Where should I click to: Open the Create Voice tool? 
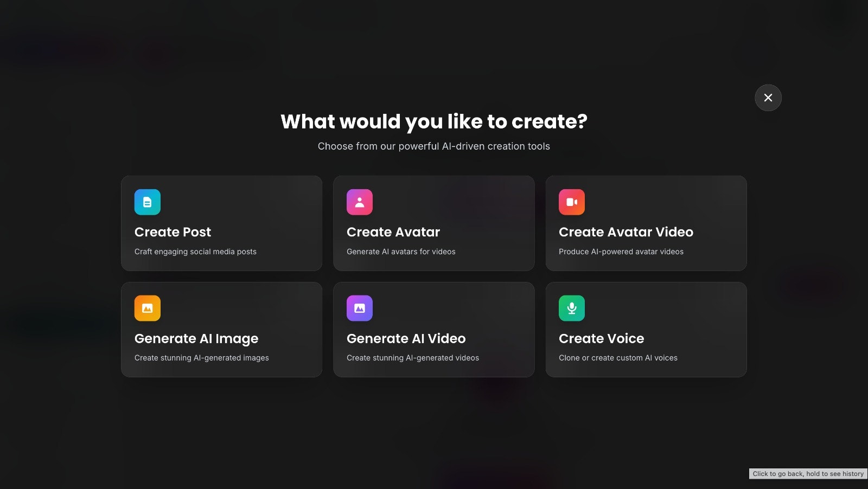(x=646, y=329)
